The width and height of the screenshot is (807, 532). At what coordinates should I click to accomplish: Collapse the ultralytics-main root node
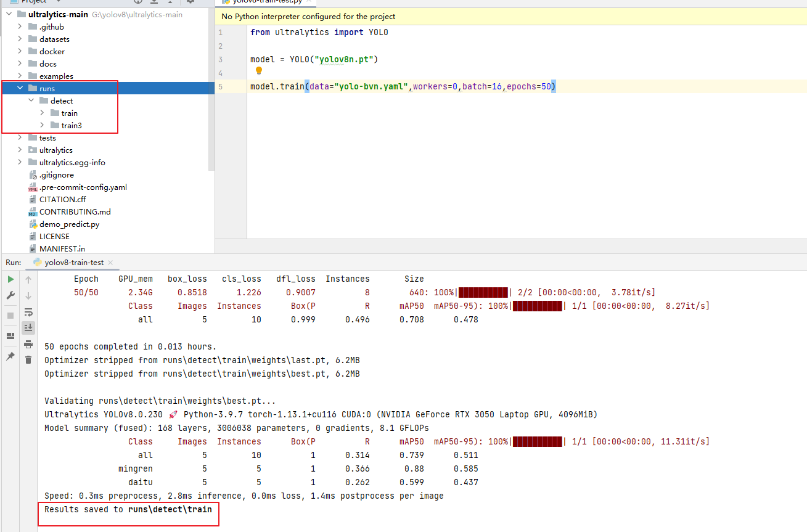tap(9, 14)
